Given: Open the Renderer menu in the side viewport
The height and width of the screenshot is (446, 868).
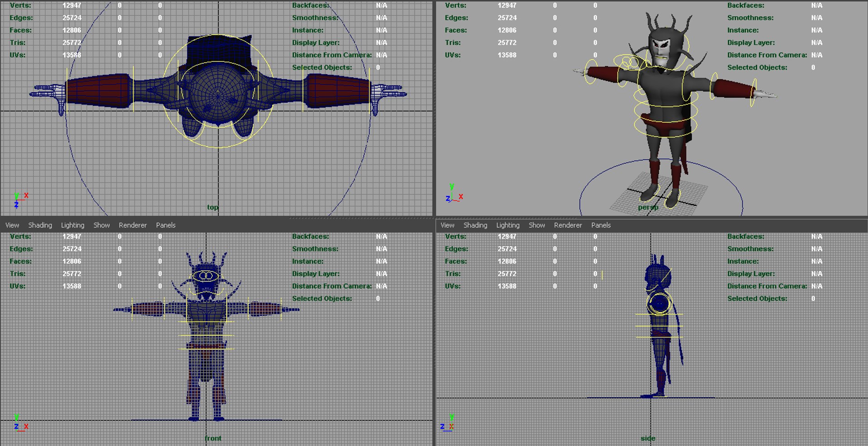Looking at the screenshot, I should pyautogui.click(x=568, y=225).
